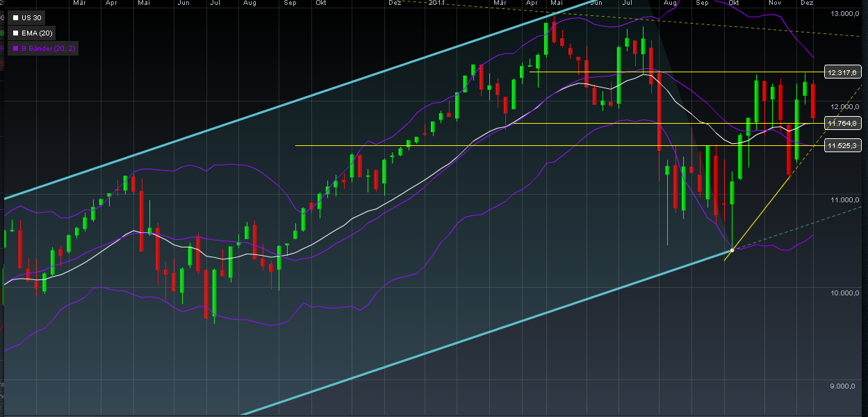Select the 12.317,6 price level marker
The image size is (868, 417).
[x=843, y=72]
